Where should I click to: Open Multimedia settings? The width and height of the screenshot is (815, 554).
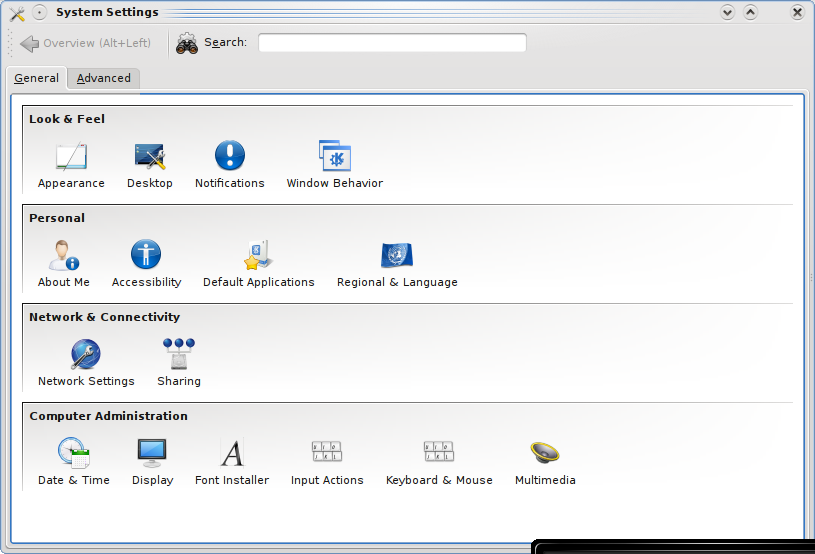(x=545, y=461)
